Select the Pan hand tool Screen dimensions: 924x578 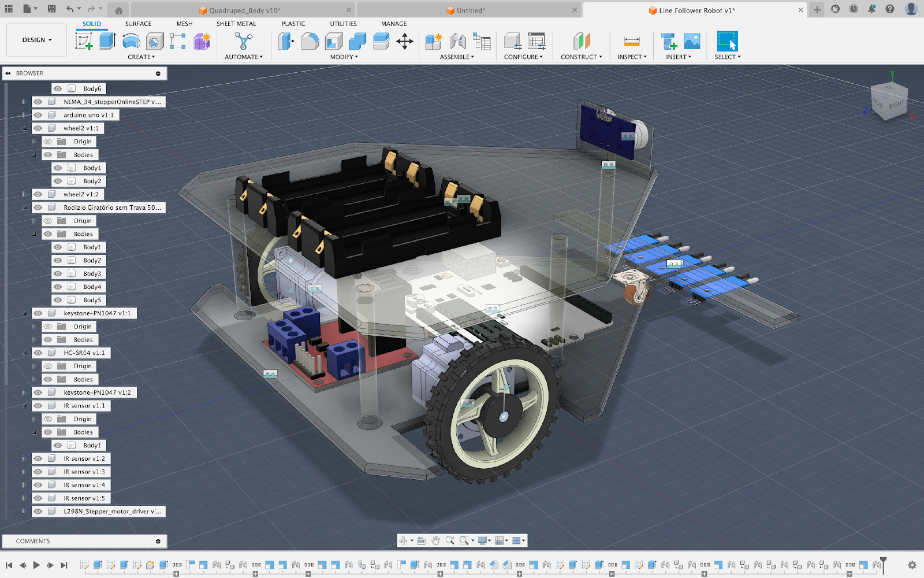coord(435,540)
